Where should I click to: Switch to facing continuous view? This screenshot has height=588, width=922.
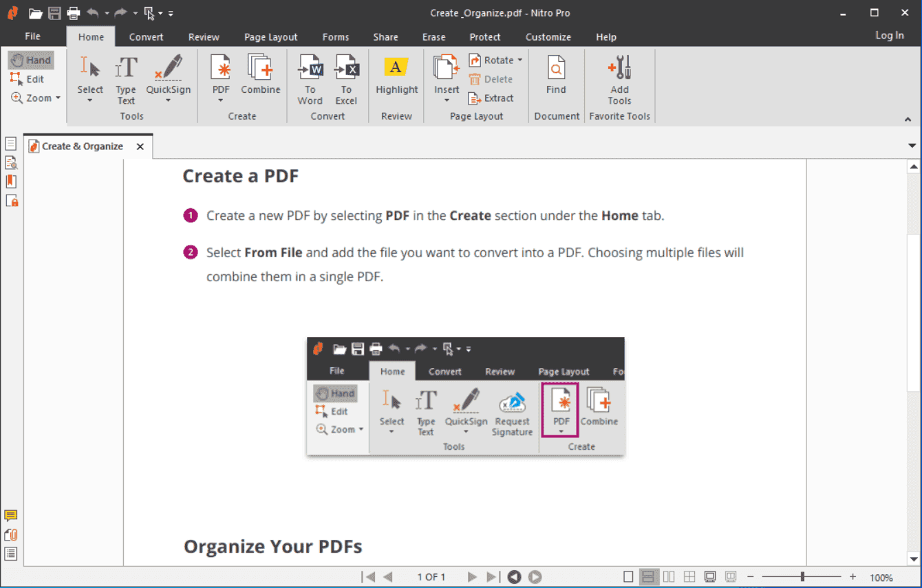689,577
